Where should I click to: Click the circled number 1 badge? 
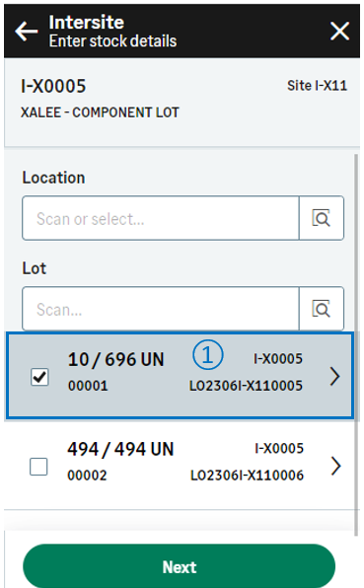coord(208,355)
